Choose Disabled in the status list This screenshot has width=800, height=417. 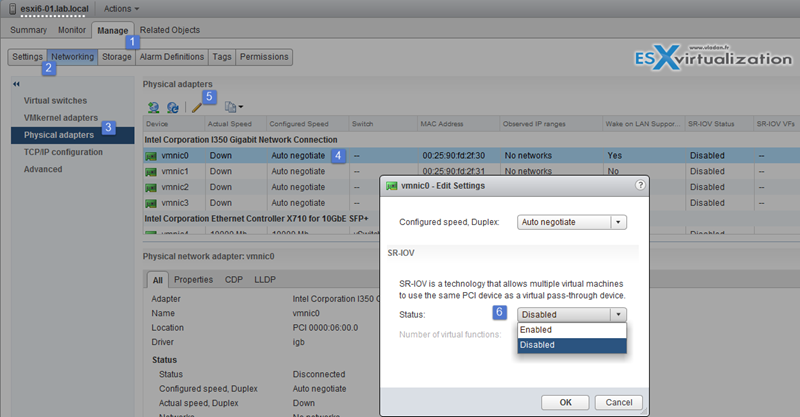[571, 345]
